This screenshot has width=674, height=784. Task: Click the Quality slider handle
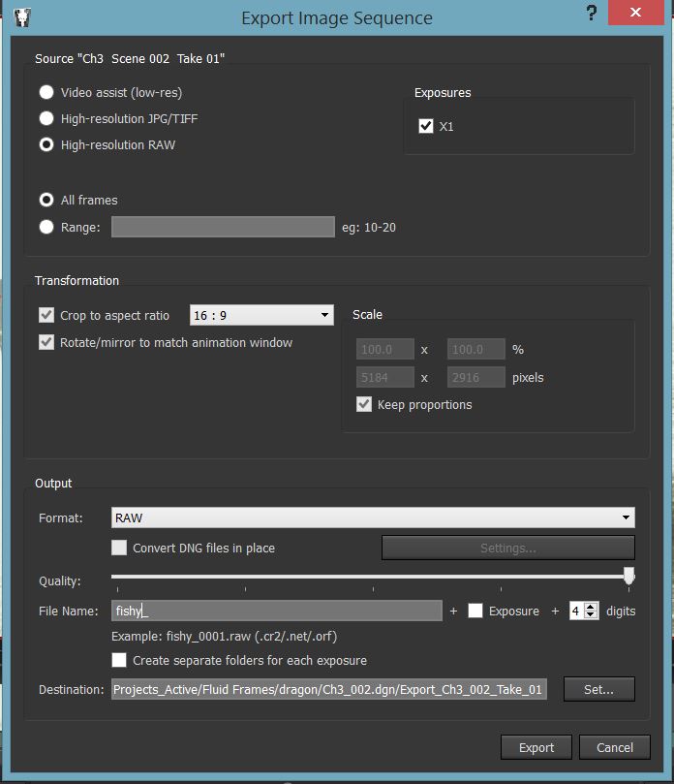[630, 575]
